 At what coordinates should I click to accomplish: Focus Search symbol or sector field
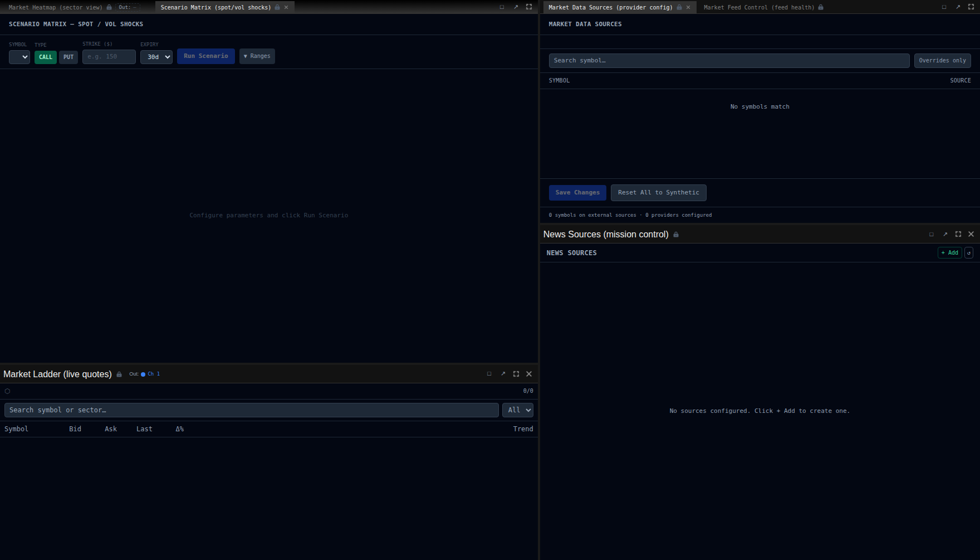(x=252, y=410)
